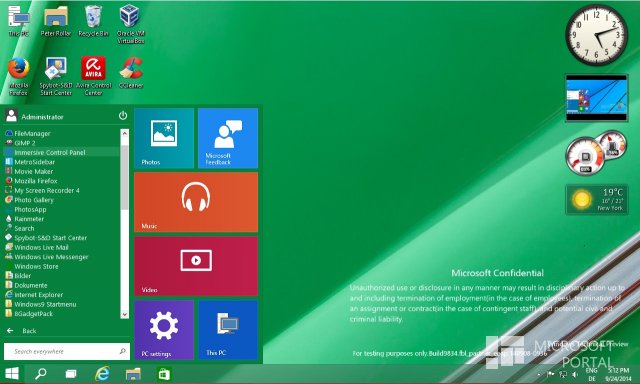Open the Music tile
Image resolution: width=640 pixels, height=384 pixels.
point(196,202)
